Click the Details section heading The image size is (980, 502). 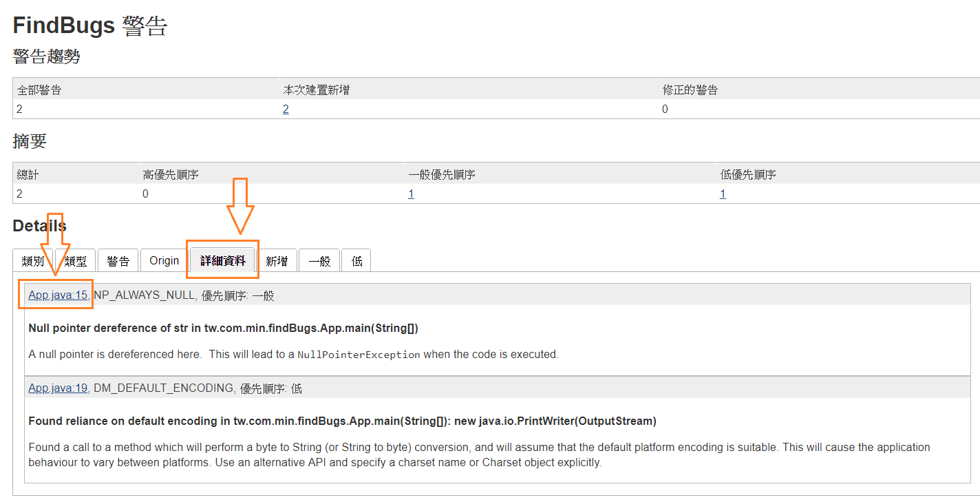pos(39,225)
